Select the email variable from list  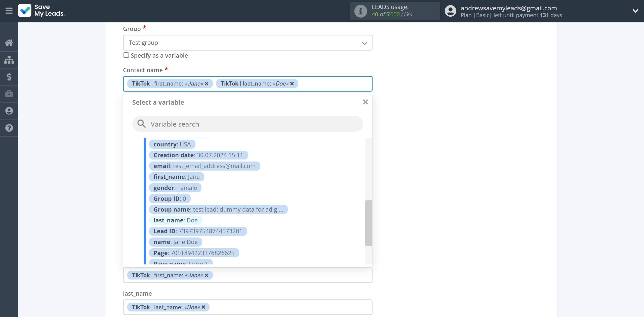click(x=204, y=166)
